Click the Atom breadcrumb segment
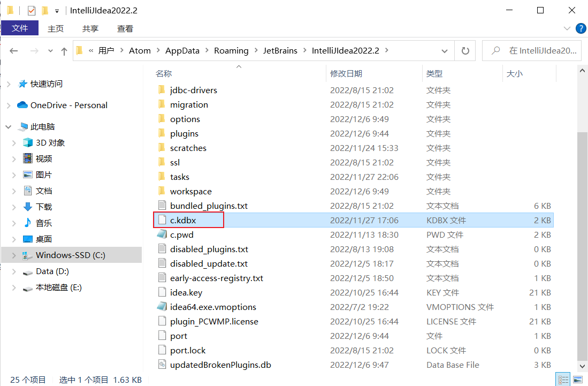Viewport: 588px width, 386px height. 140,51
